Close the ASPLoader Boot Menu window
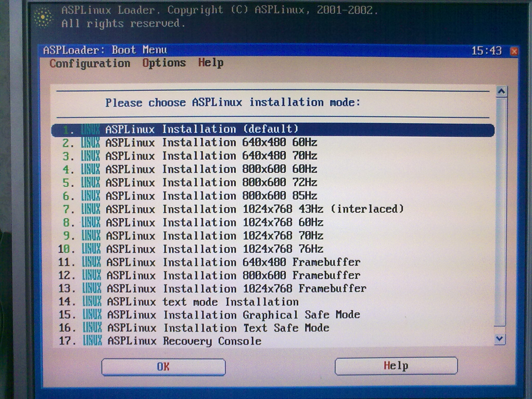This screenshot has width=532, height=399. (514, 51)
